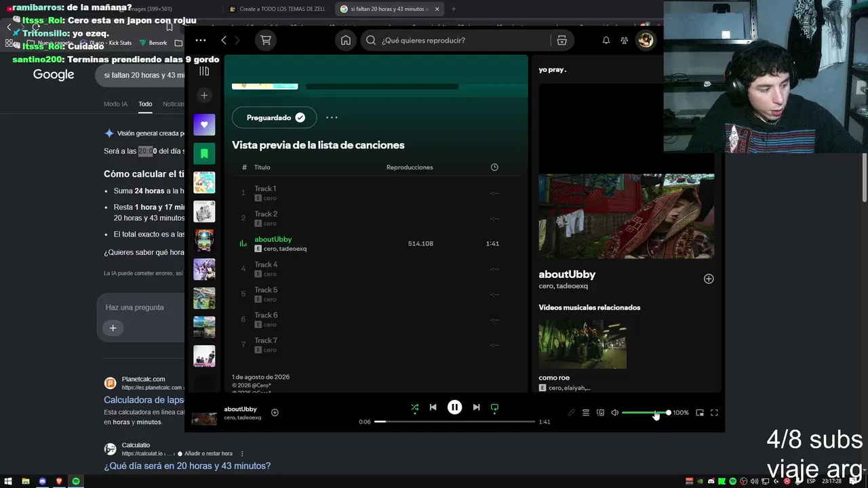Open now-playing album thumbnail in player bar
Image resolution: width=868 pixels, height=488 pixels.
(x=204, y=418)
